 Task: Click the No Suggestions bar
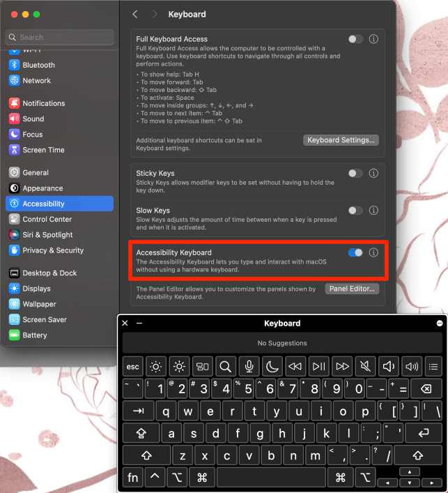pos(282,343)
